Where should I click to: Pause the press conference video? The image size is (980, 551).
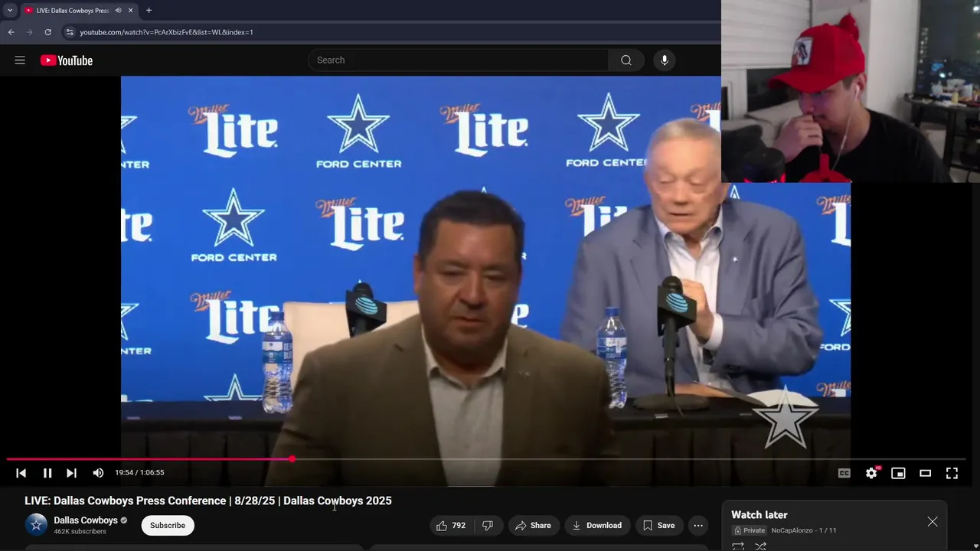47,473
